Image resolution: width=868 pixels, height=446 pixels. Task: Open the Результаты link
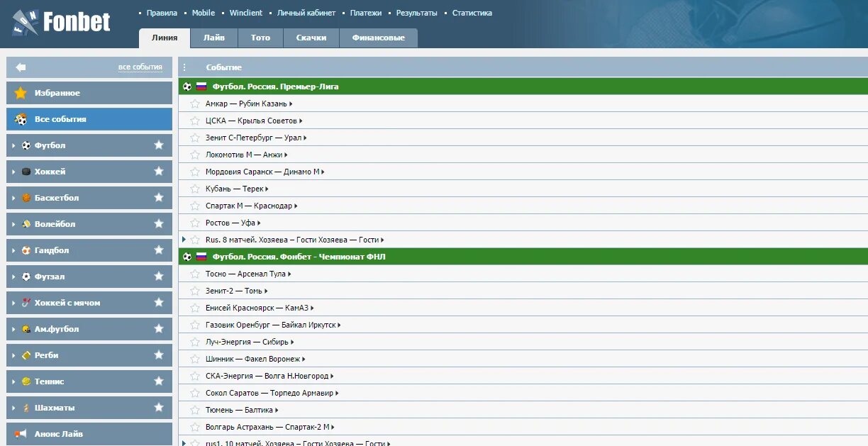[x=417, y=13]
